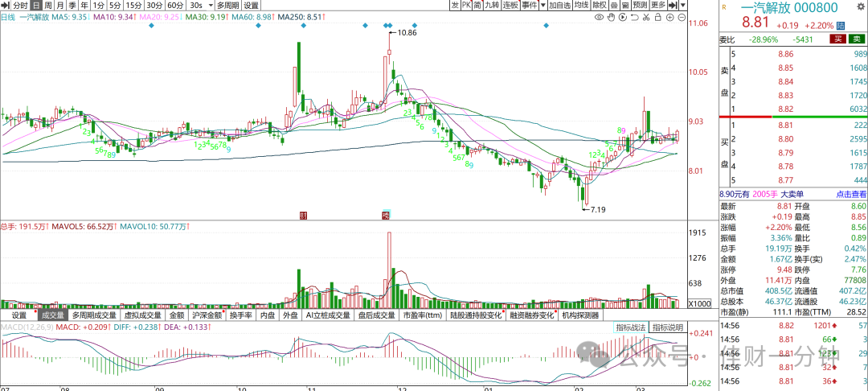Image resolution: width=868 pixels, height=391 pixels.
Task: Open top 设置 settings button
Action: 252,5
